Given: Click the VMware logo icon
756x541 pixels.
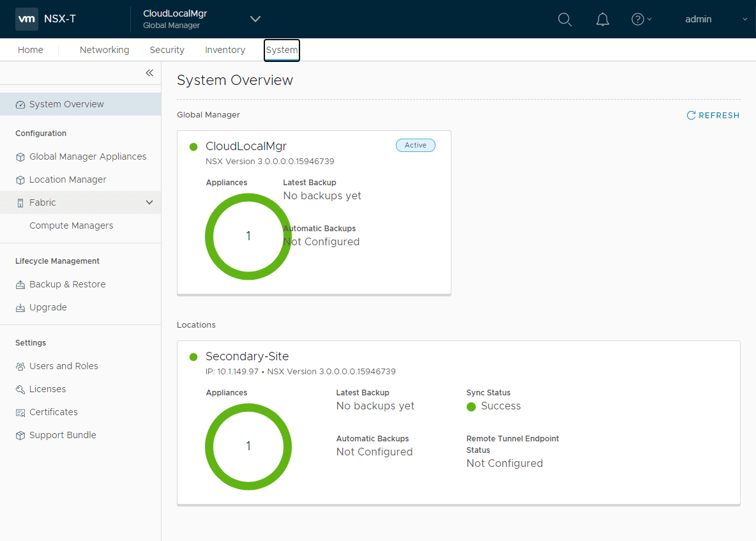Looking at the screenshot, I should (x=26, y=19).
